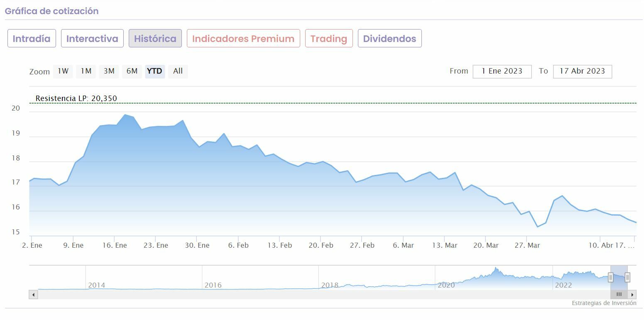Open Indicadores Premium tab

coord(243,39)
